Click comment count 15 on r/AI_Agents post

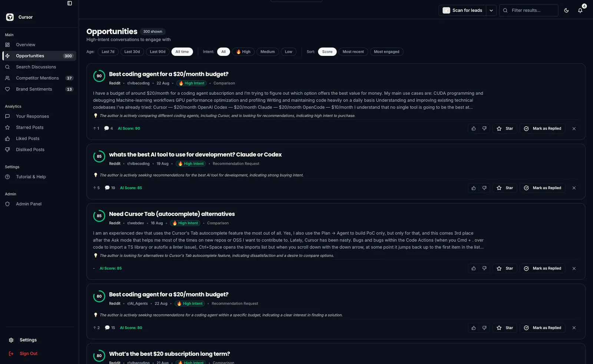(x=110, y=328)
